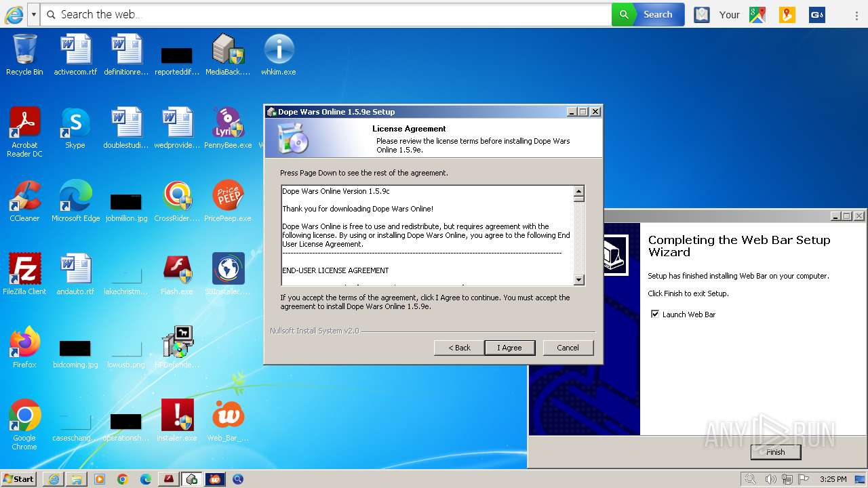The width and height of the screenshot is (868, 488).
Task: Select the SBInstaller globe icon
Action: 228,269
